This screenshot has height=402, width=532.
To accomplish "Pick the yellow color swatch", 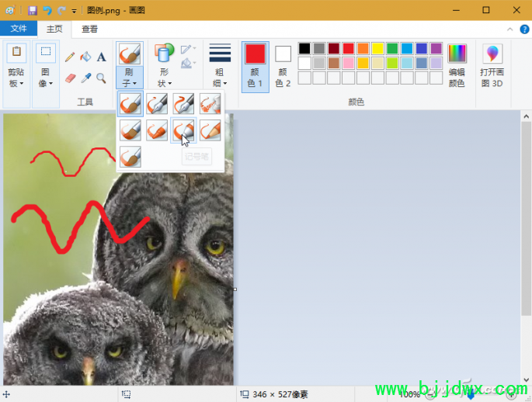I will coord(377,48).
